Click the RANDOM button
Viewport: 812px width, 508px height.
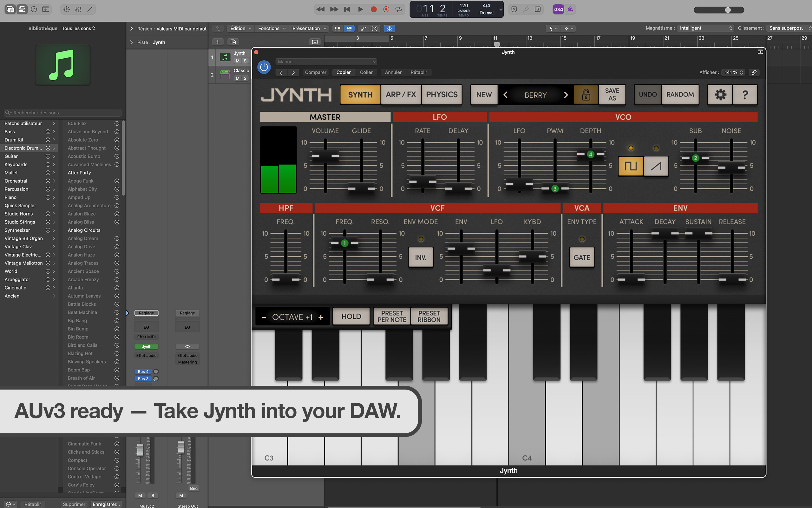[680, 94]
